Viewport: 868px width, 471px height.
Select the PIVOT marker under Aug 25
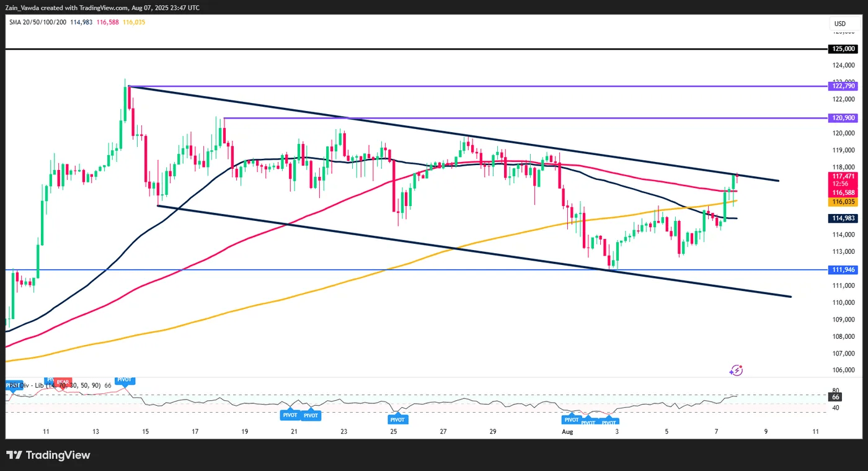[398, 419]
